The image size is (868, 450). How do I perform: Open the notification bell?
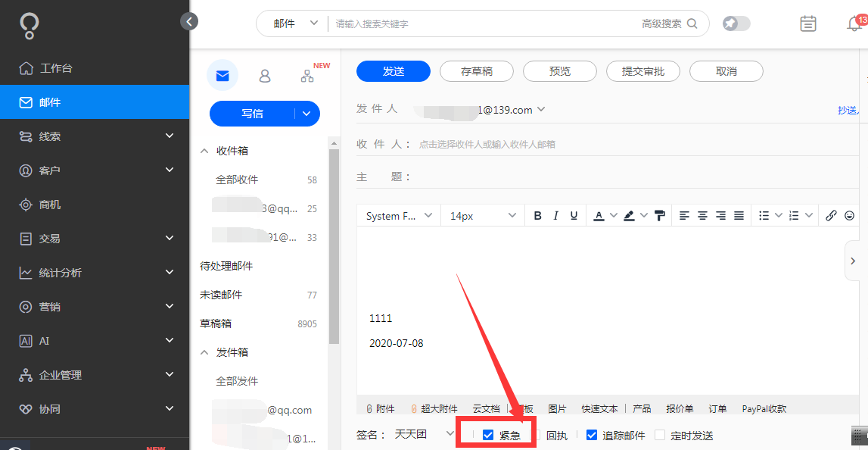[x=854, y=23]
